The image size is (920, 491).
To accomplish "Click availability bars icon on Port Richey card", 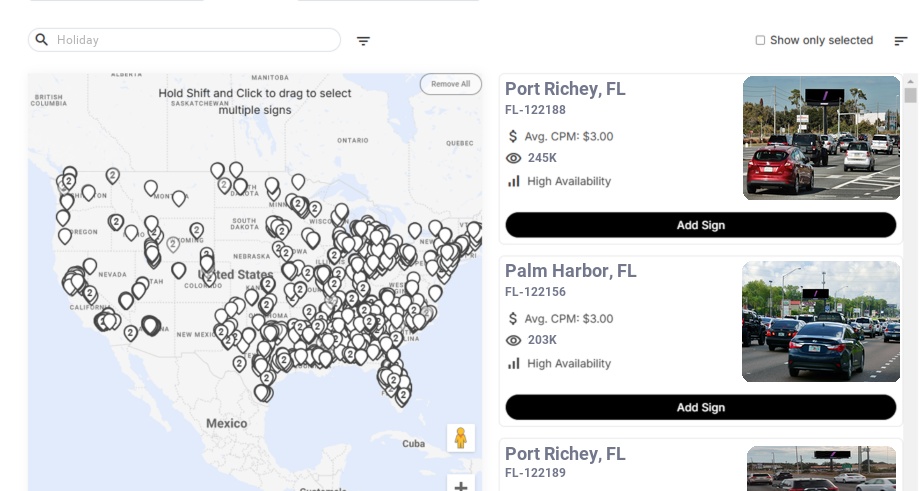I will click(514, 181).
